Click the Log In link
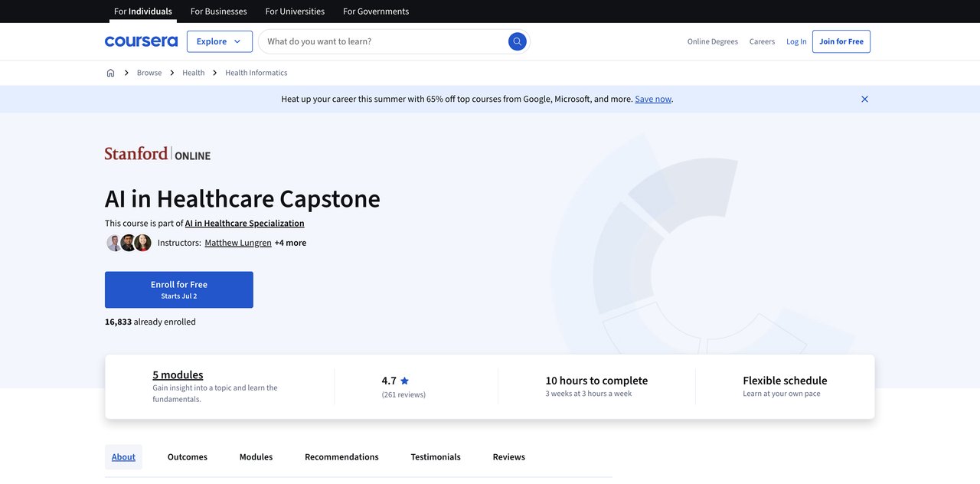980x484 pixels. [x=796, y=41]
